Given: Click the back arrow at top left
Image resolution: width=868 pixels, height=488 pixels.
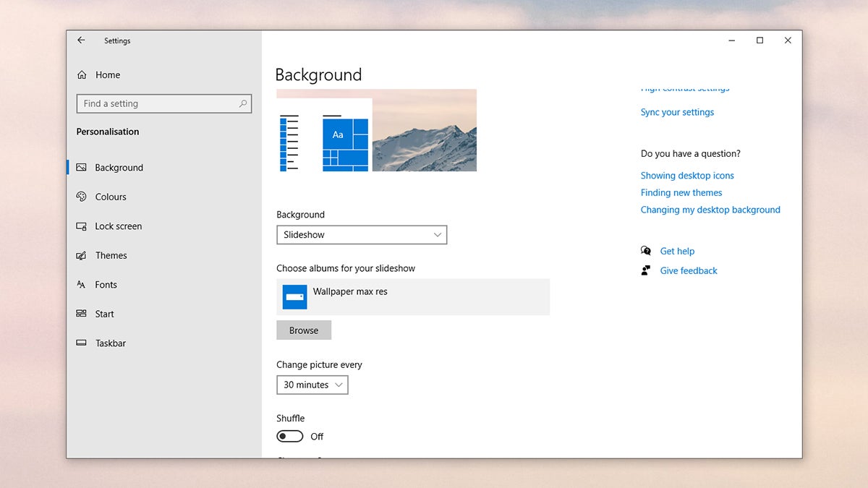Looking at the screenshot, I should [x=81, y=40].
